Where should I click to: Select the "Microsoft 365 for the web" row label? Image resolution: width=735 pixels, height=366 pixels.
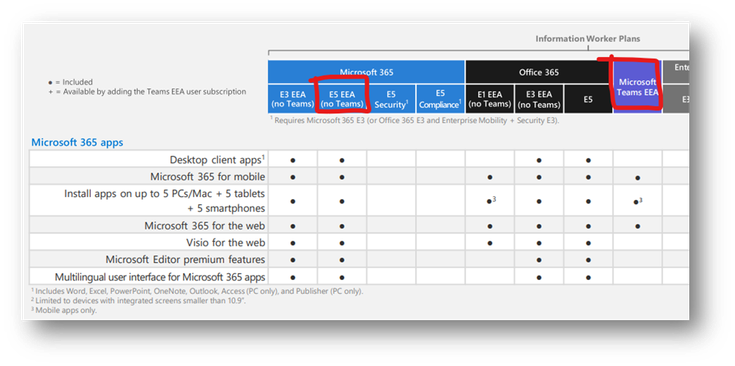pos(204,226)
